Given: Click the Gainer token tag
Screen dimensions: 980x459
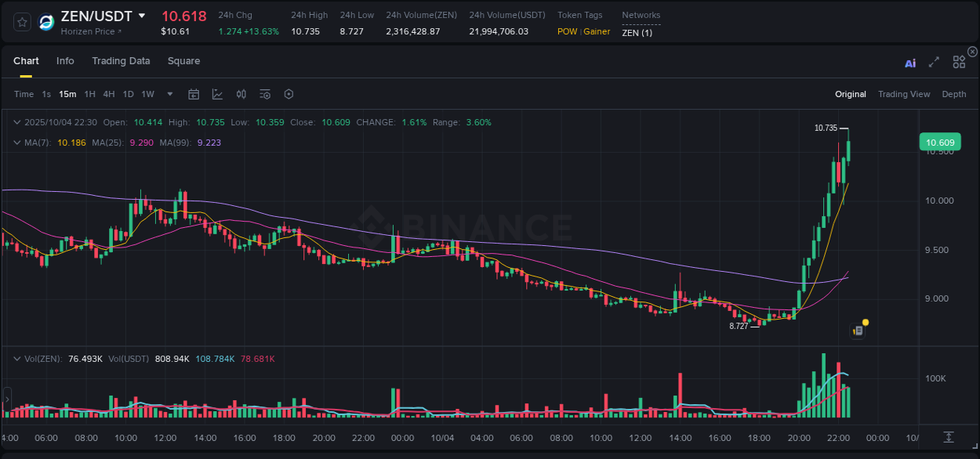Looking at the screenshot, I should click(x=596, y=31).
